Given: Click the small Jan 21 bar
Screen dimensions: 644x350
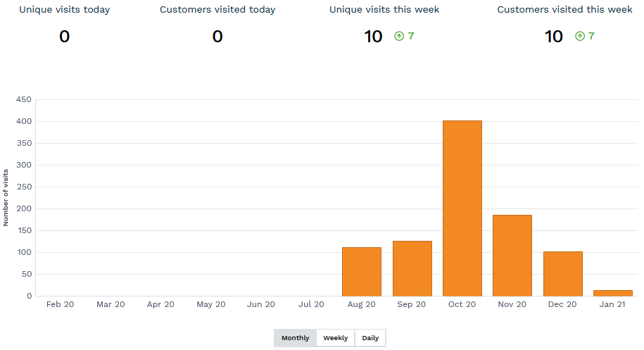Looking at the screenshot, I should (613, 293).
